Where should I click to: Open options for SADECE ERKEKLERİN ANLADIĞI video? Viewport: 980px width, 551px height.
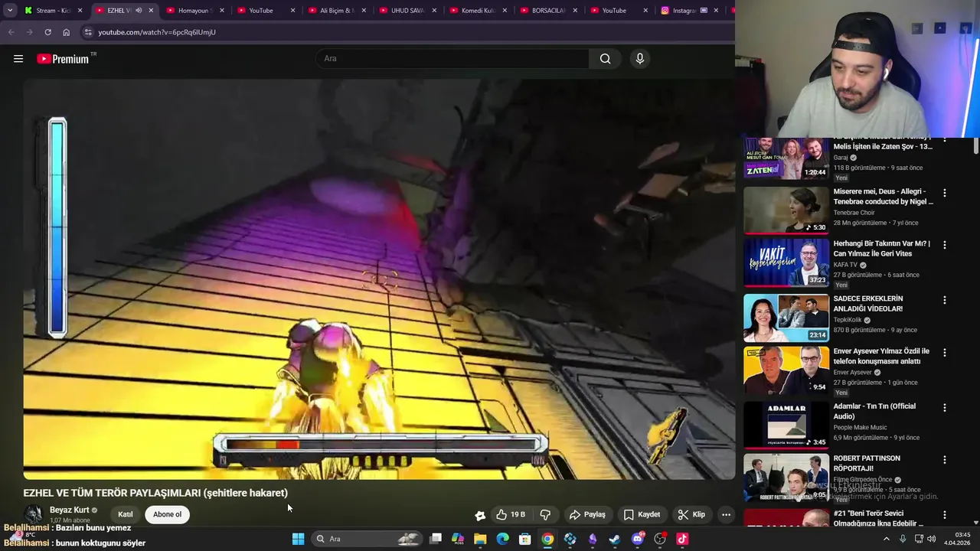[x=944, y=300]
